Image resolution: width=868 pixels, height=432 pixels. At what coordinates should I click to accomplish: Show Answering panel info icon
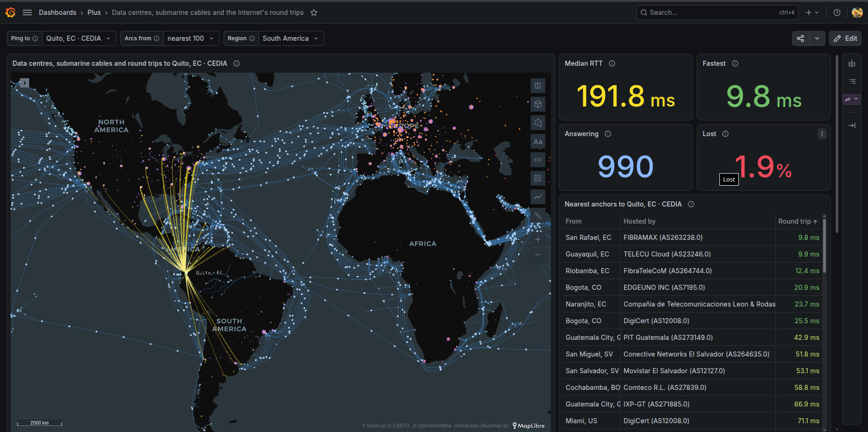[608, 134]
